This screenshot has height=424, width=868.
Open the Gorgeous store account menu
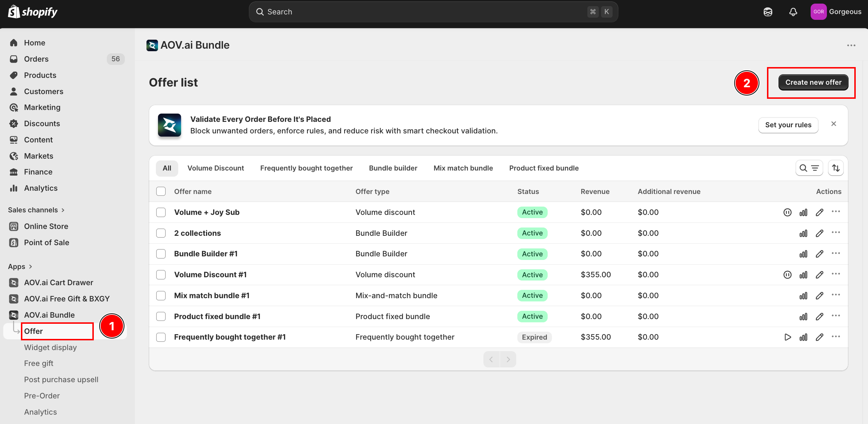pos(836,12)
